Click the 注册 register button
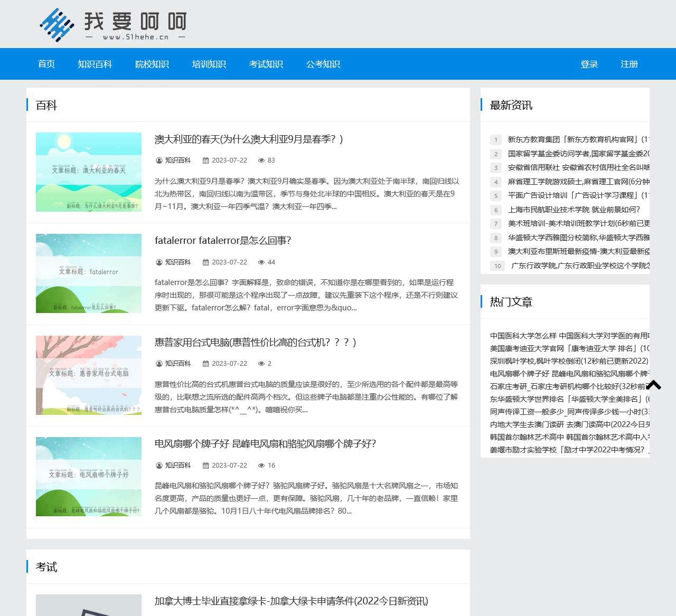The height and width of the screenshot is (616, 676). tap(630, 64)
